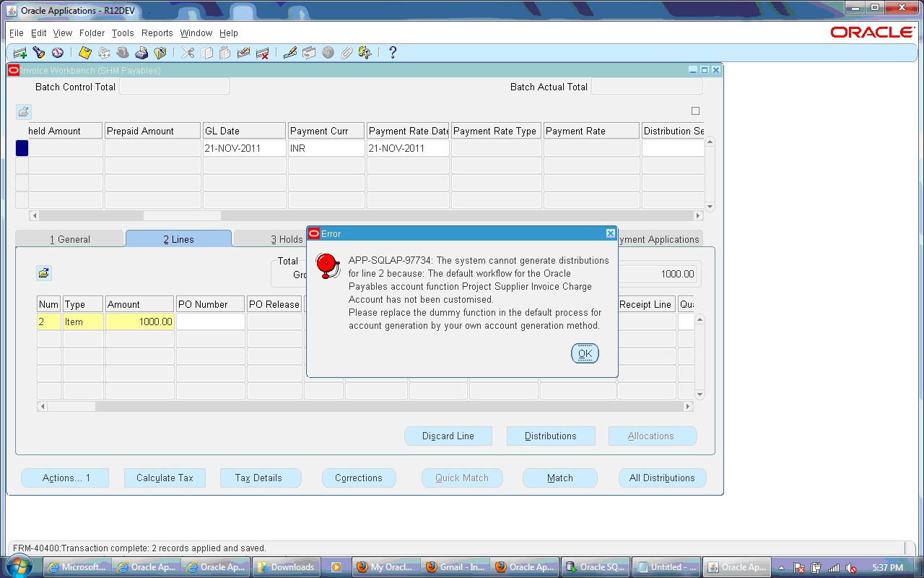The width and height of the screenshot is (924, 578).
Task: Open the Edit menu
Action: coord(39,33)
